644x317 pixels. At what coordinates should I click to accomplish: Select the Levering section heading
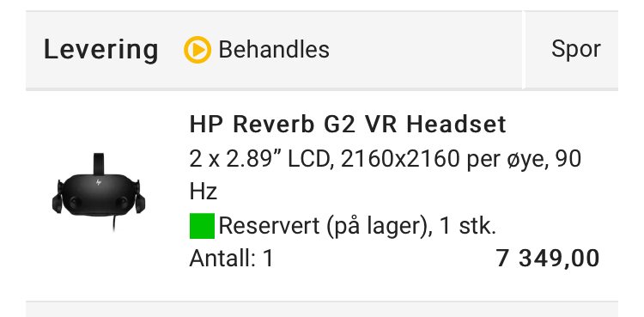pyautogui.click(x=101, y=50)
